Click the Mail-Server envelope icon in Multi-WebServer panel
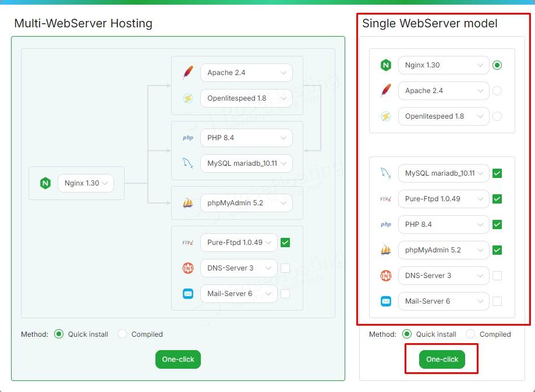The image size is (535, 392). pyautogui.click(x=188, y=294)
